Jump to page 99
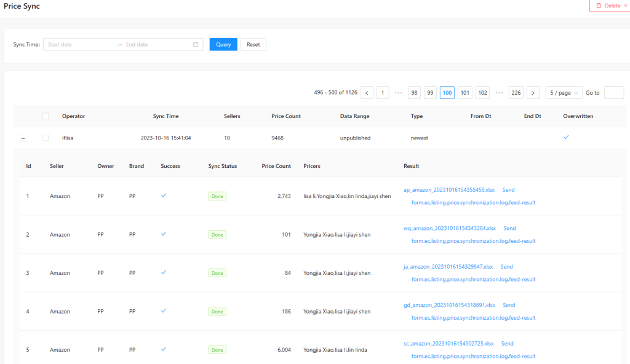This screenshot has width=630, height=364. tap(430, 93)
